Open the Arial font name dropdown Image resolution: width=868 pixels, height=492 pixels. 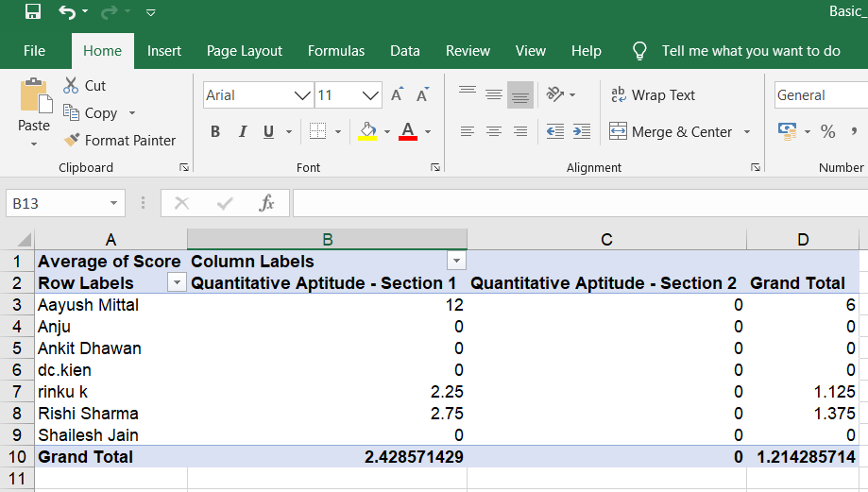301,95
